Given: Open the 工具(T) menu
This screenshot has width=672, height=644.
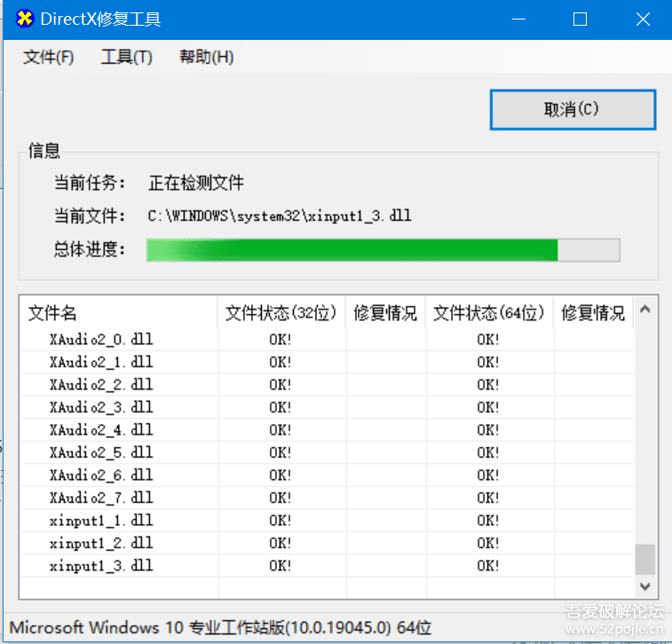Looking at the screenshot, I should (x=126, y=57).
